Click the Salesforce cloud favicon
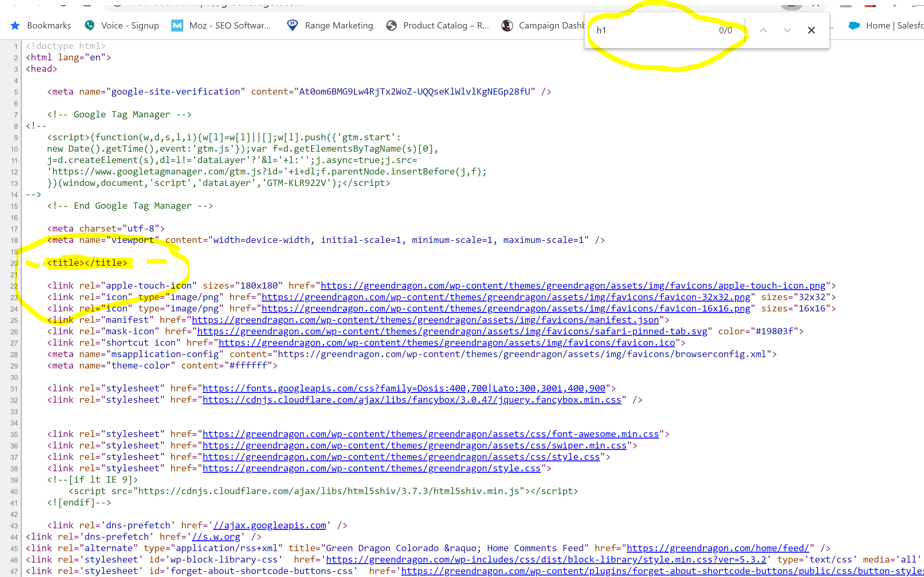The height and width of the screenshot is (577, 924). (x=854, y=26)
